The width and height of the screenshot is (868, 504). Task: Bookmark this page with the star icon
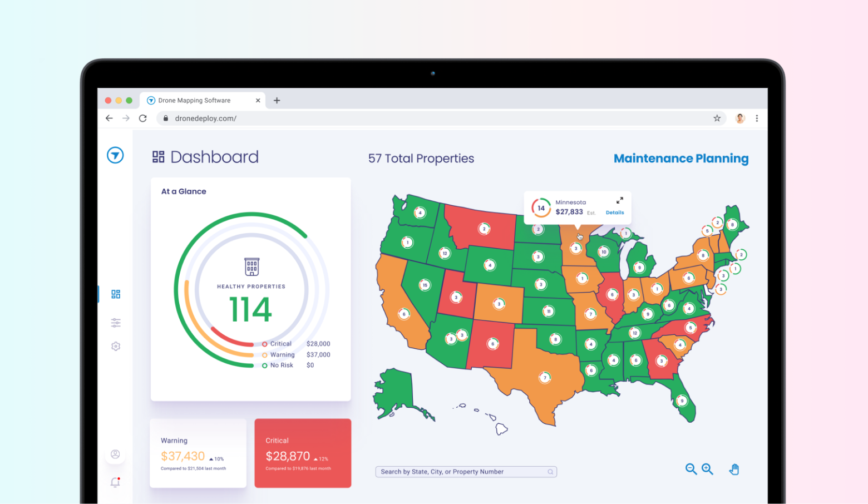click(x=717, y=118)
